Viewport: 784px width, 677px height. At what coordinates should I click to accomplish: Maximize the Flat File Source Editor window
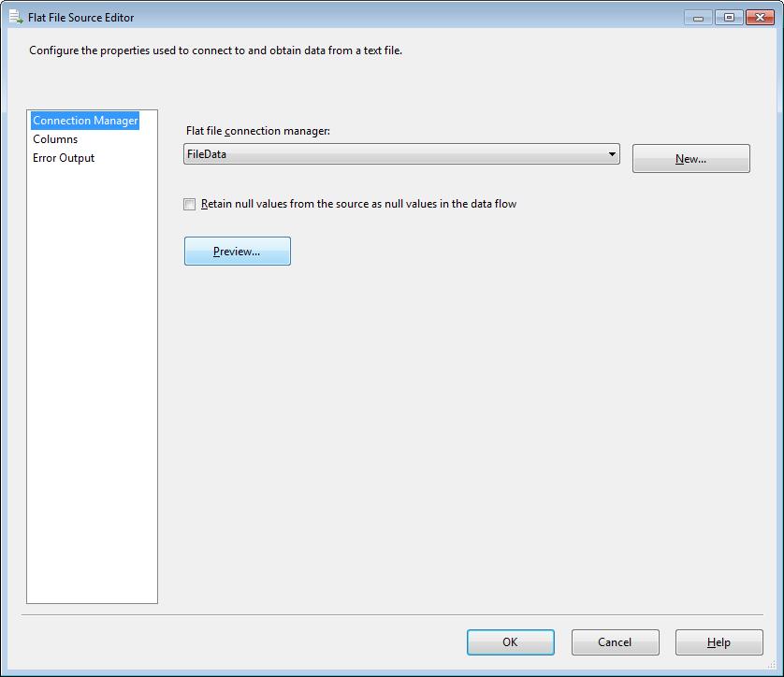(x=729, y=18)
